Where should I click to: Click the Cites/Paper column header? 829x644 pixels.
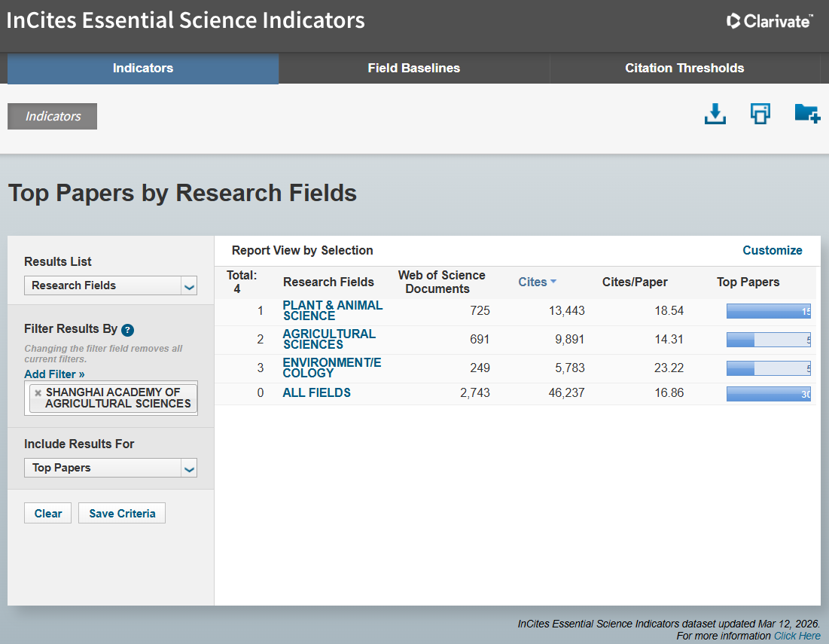(x=635, y=282)
